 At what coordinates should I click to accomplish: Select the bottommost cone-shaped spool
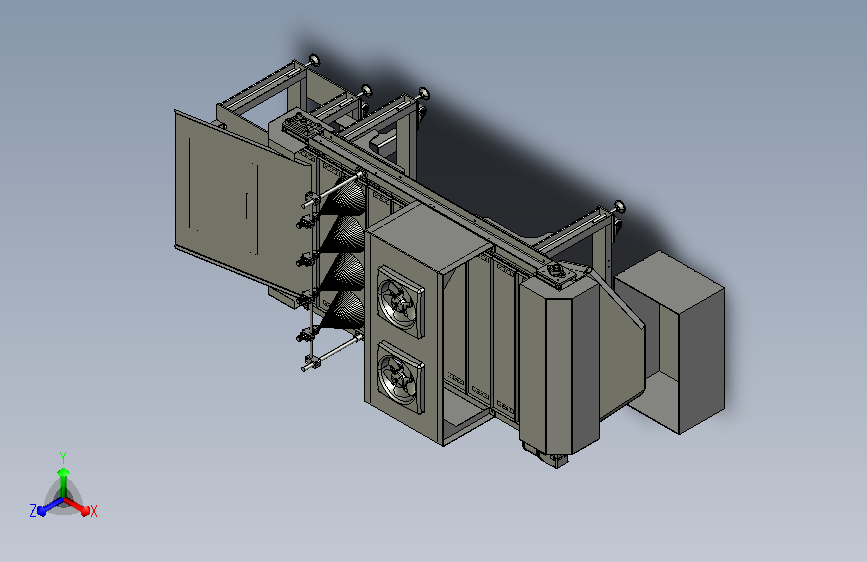(346, 311)
